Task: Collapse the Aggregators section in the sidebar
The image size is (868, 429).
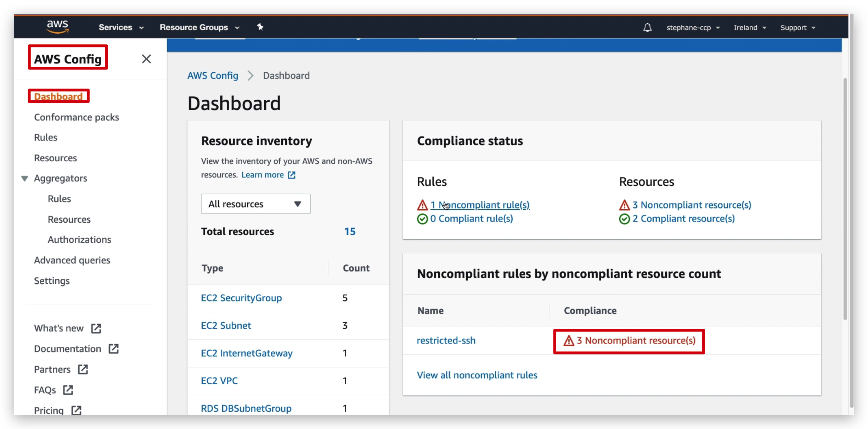Action: point(24,178)
